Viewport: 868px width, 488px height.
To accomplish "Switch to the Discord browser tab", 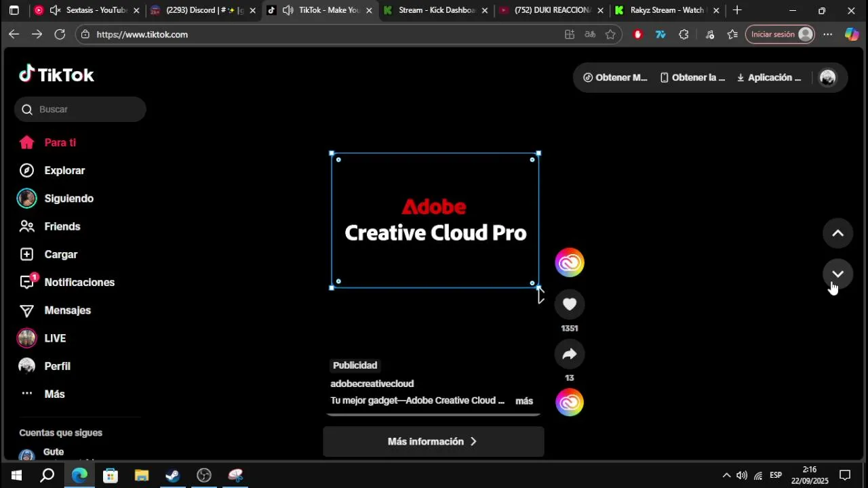I will coord(203,10).
